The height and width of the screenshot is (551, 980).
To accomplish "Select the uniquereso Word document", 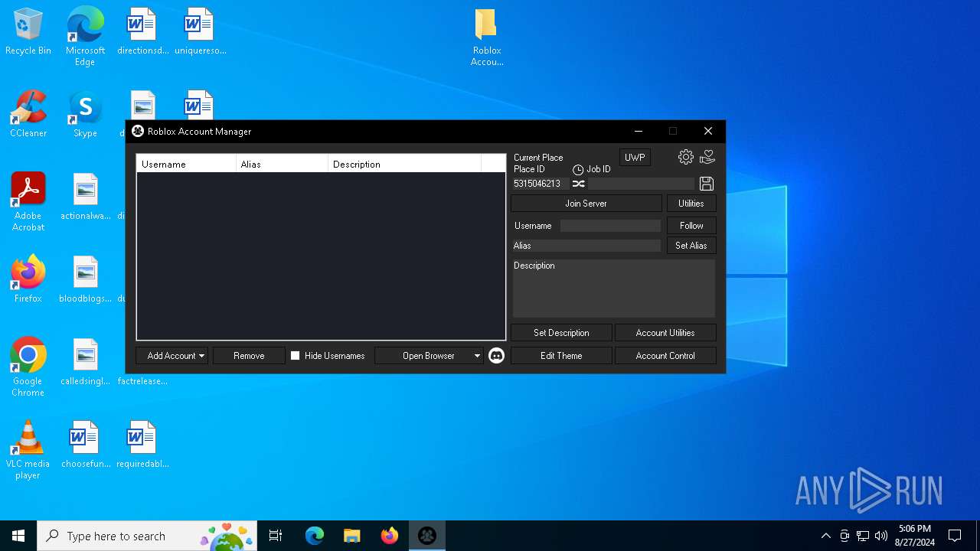I will pyautogui.click(x=200, y=32).
